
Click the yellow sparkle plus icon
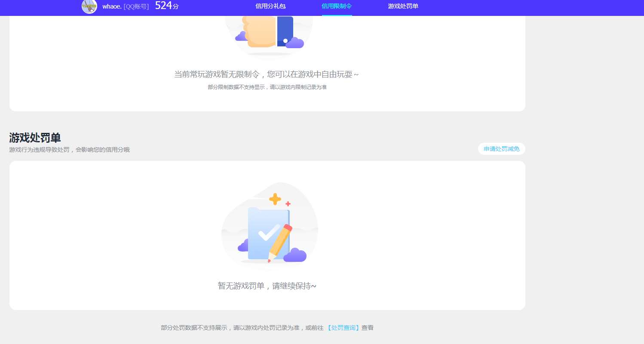pos(275,199)
